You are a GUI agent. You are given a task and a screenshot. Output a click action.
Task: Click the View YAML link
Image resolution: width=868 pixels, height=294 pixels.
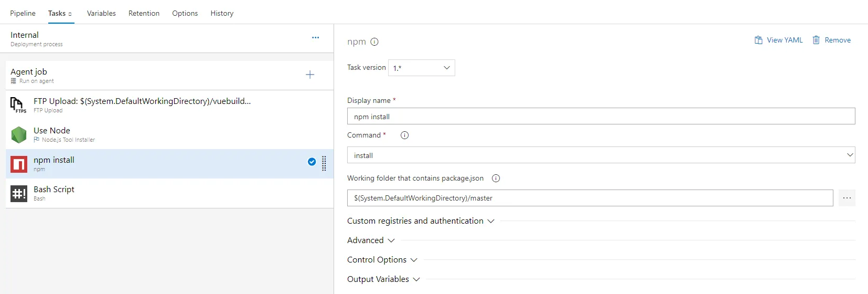pyautogui.click(x=779, y=40)
